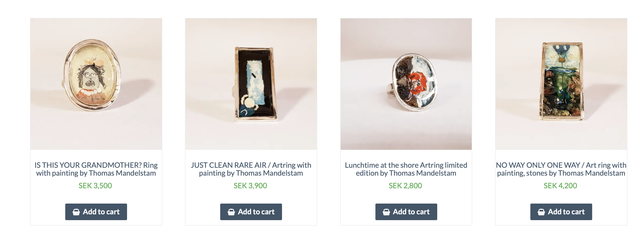The image size is (644, 237).
Task: Click basket icon on the Rare Air ring's cart button
Action: pyautogui.click(x=231, y=212)
